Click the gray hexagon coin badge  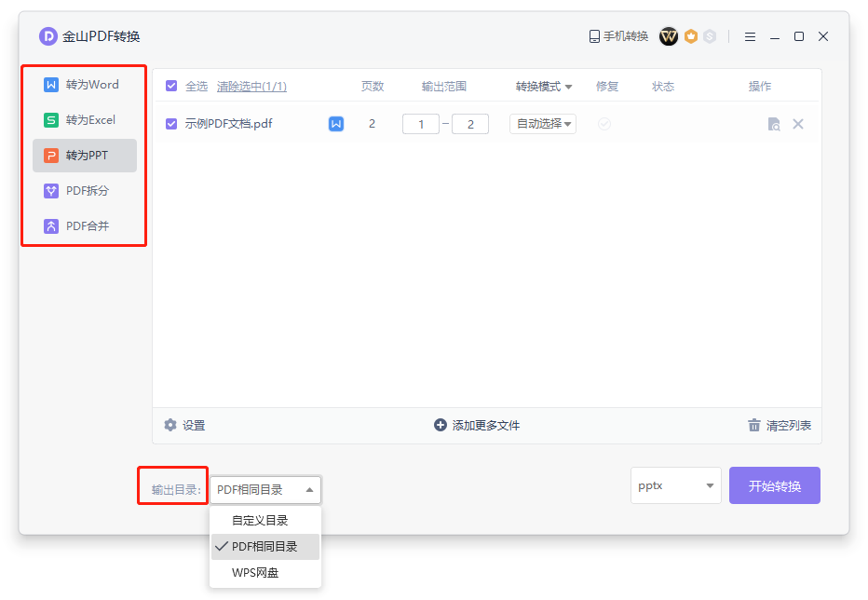point(710,36)
